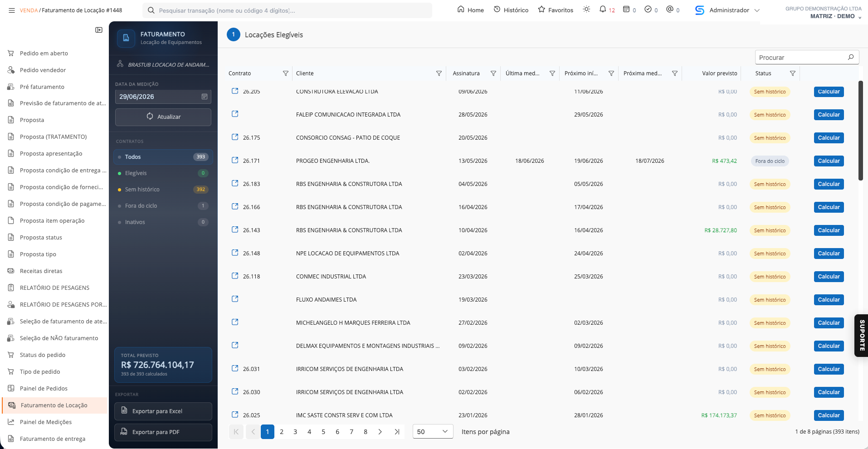Image resolution: width=868 pixels, height=449 pixels.
Task: Click the magnifier icon in Procurar box
Action: [851, 57]
